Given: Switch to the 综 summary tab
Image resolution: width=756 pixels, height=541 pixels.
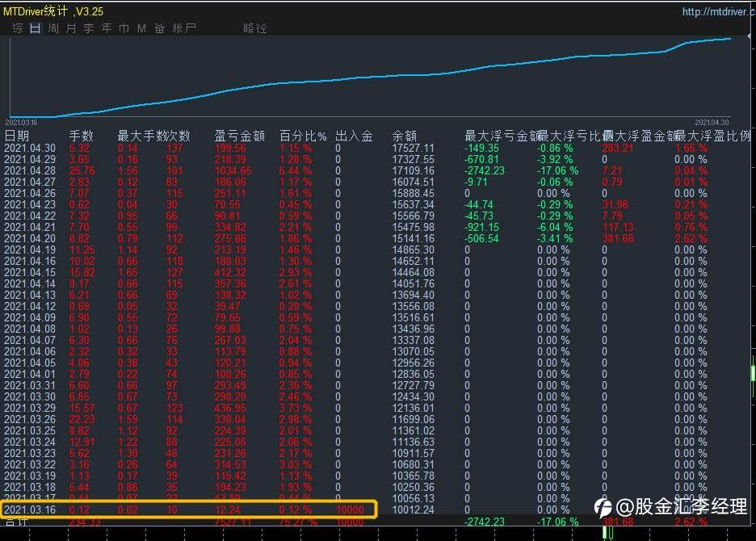Looking at the screenshot, I should (x=18, y=28).
